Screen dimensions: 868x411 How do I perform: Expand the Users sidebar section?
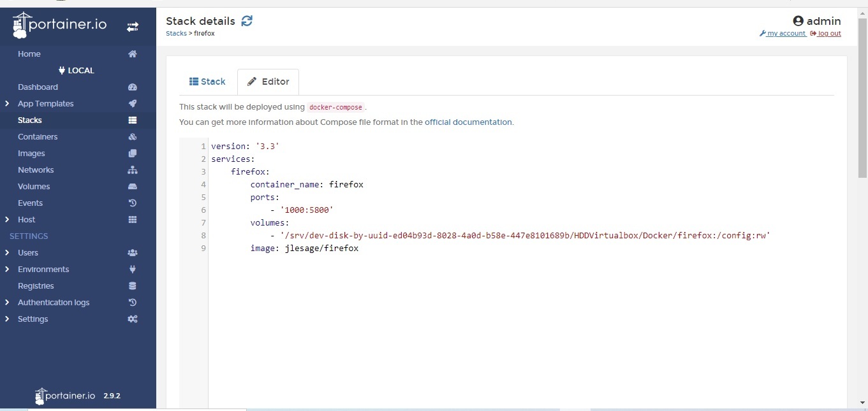[7, 253]
